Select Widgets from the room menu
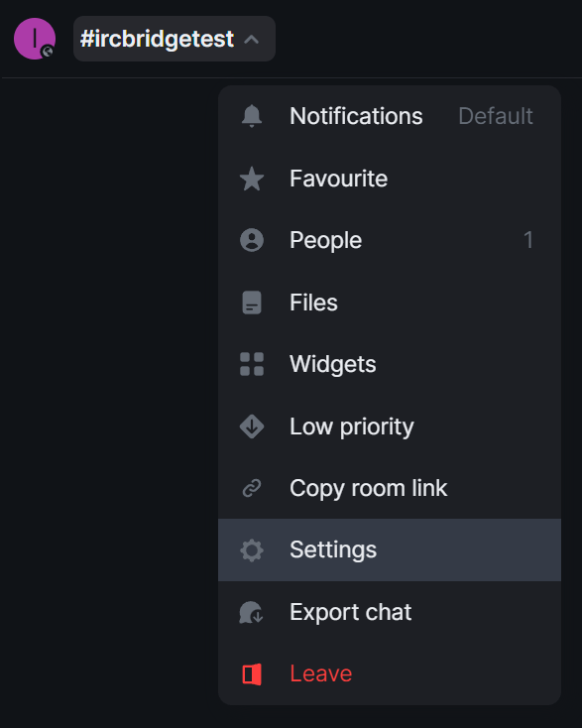Image resolution: width=582 pixels, height=728 pixels. pos(390,364)
